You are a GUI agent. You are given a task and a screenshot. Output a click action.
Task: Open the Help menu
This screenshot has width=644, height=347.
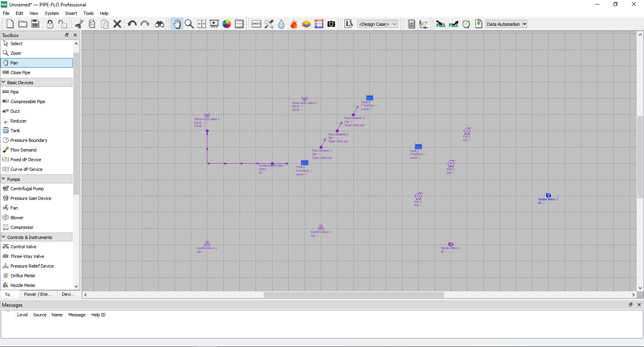(x=104, y=13)
